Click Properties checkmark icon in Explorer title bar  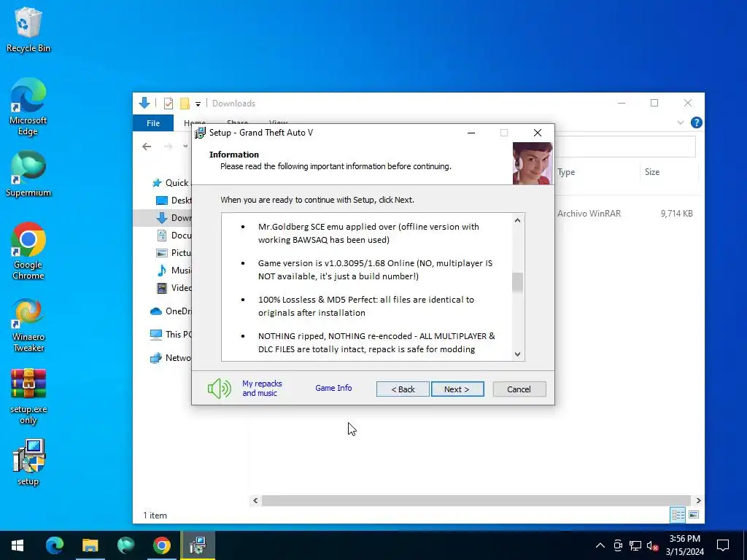coord(169,104)
